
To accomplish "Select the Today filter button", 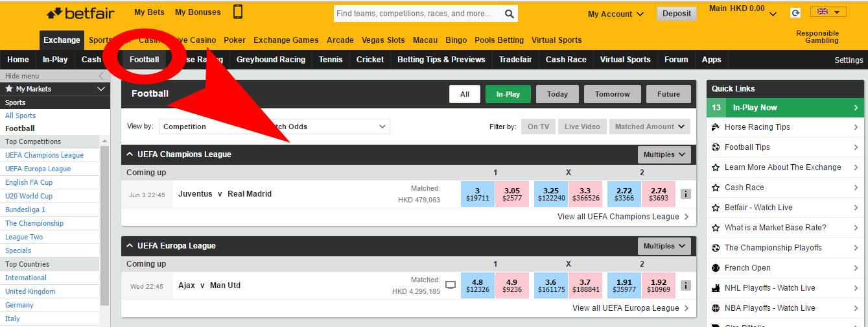I will tap(557, 94).
